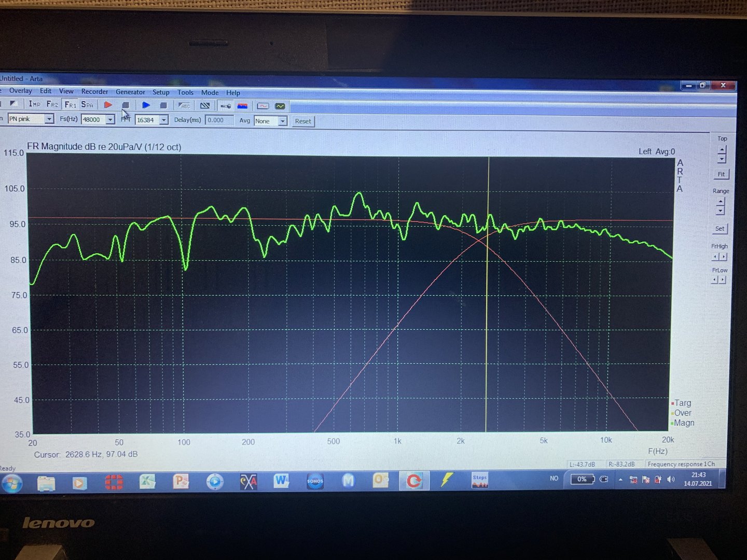Open the media player taskbar icon
Image resolution: width=747 pixels, height=560 pixels.
79,483
